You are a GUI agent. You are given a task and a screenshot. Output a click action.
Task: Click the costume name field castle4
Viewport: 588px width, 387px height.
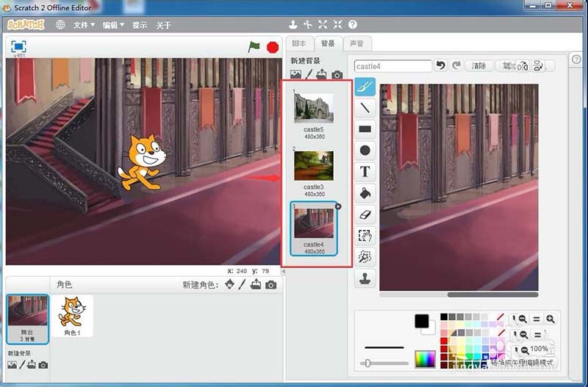[393, 66]
